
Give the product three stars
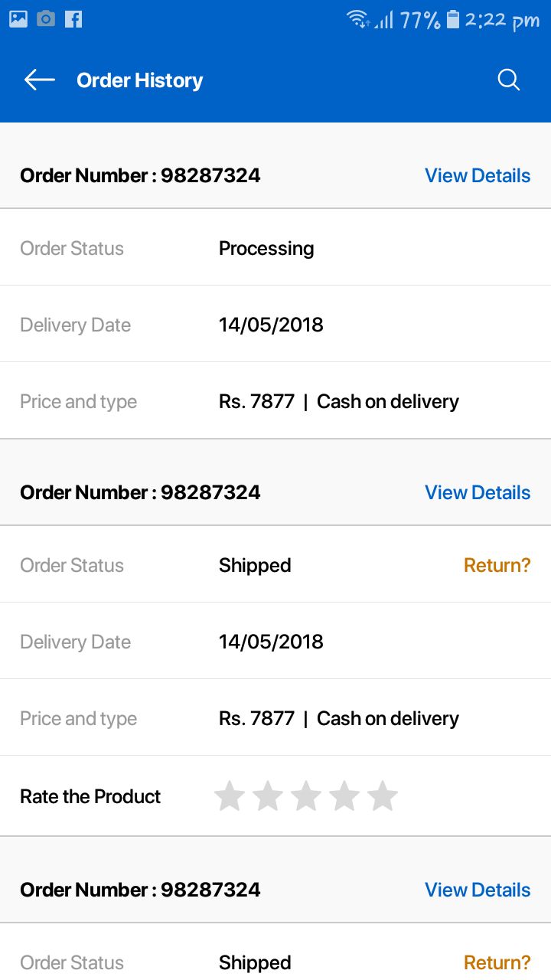306,796
